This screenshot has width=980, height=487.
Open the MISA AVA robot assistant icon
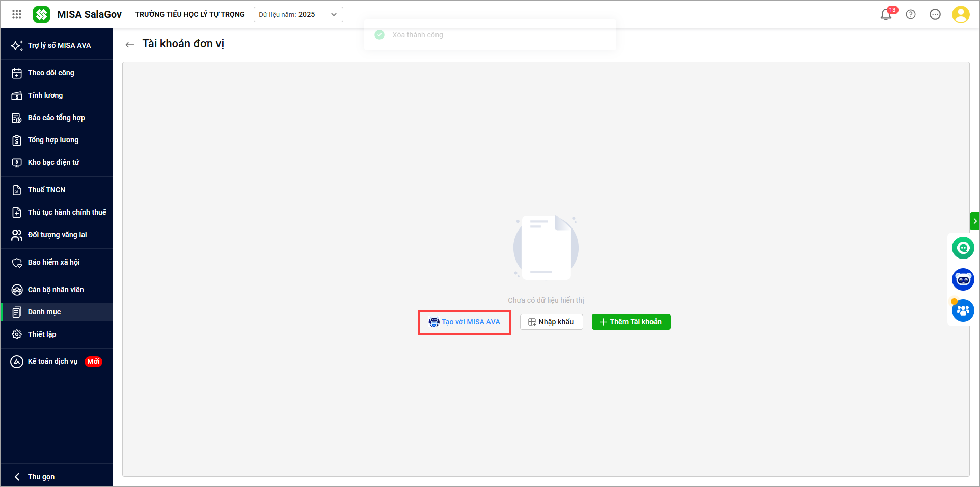pos(963,279)
